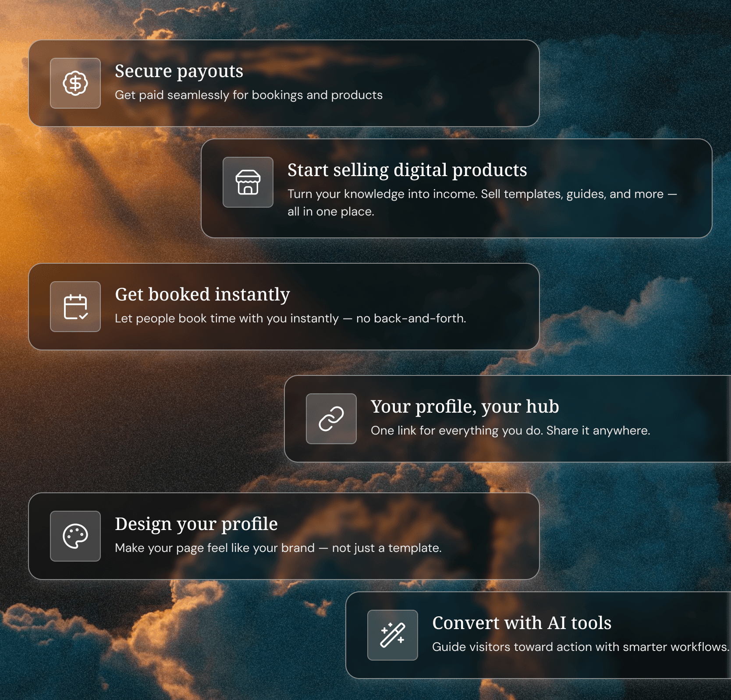731x700 pixels.
Task: Select the Your profile, your hub heading
Action: [465, 407]
